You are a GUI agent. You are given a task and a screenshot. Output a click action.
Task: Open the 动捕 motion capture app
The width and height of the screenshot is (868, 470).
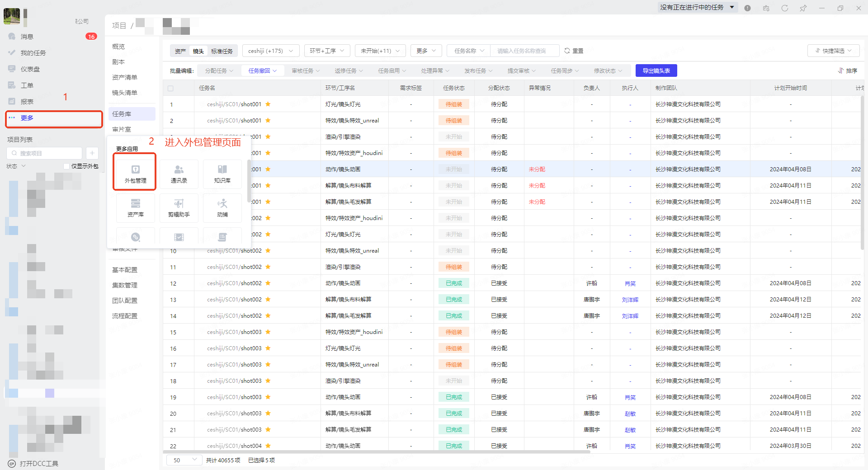[222, 207]
